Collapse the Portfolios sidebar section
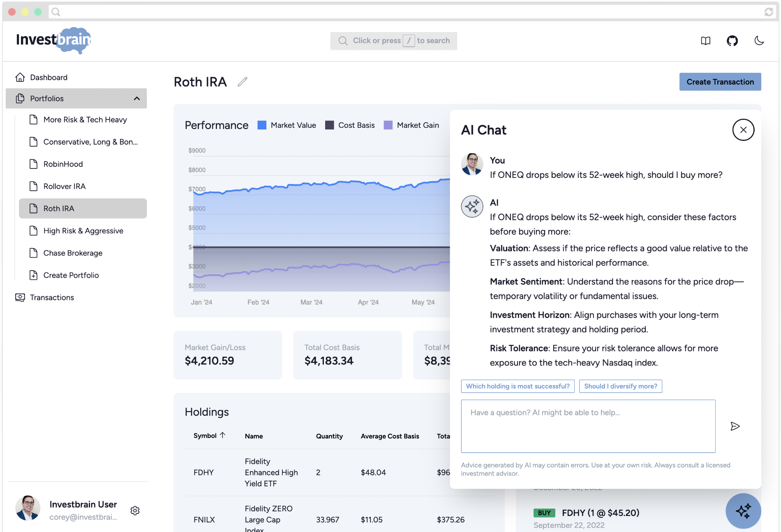 (x=137, y=98)
